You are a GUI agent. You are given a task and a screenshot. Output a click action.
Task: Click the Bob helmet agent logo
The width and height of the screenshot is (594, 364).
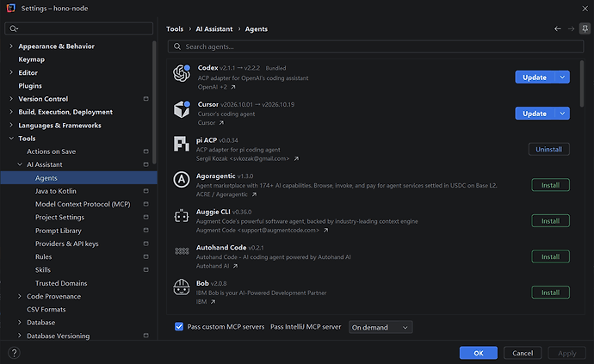pos(182,287)
